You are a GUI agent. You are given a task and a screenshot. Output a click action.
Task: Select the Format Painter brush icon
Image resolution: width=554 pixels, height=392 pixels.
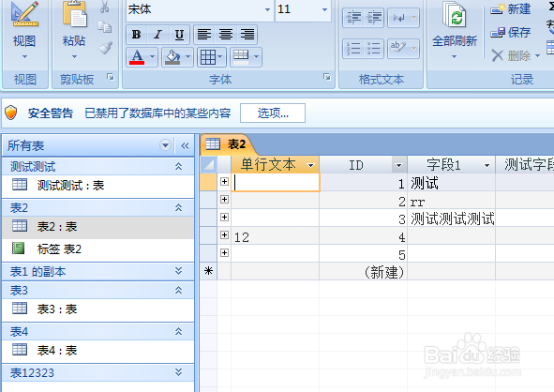105,48
